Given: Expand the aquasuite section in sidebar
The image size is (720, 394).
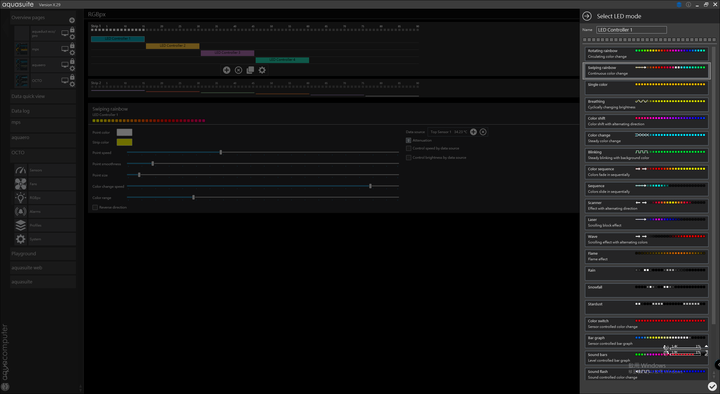Looking at the screenshot, I should 43,282.
